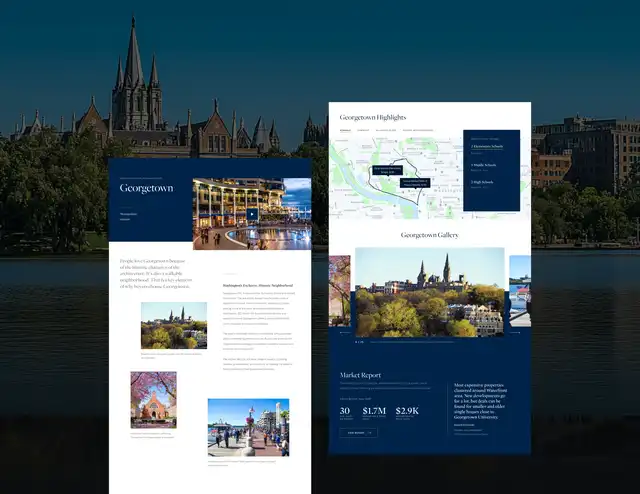Choose '2 Elementary Schools' in schools panel
Screen dimensions: 640x494
pos(487,146)
